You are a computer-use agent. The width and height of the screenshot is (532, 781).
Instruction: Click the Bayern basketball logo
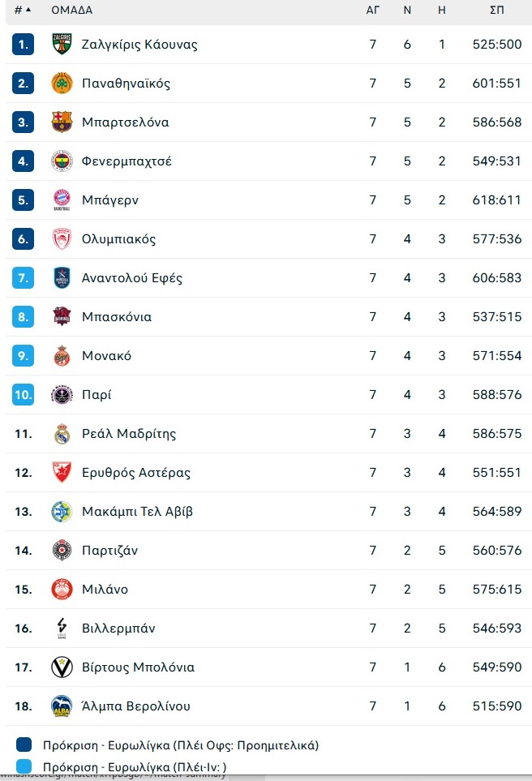coord(62,200)
